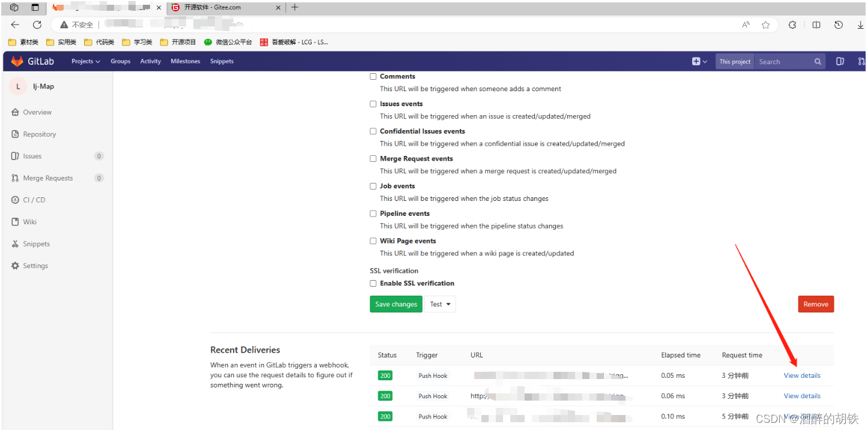Open the issues icon in navbar
Image resolution: width=868 pixels, height=430 pixels.
click(840, 61)
